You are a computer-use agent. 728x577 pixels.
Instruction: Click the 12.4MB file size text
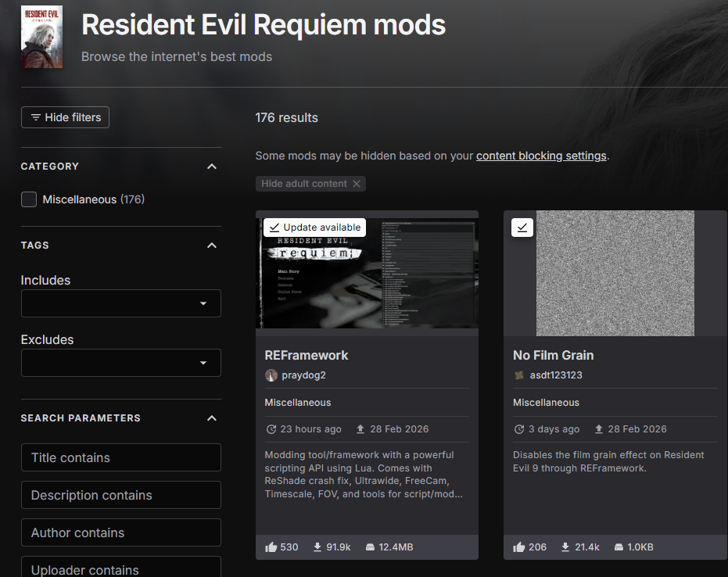(x=396, y=547)
